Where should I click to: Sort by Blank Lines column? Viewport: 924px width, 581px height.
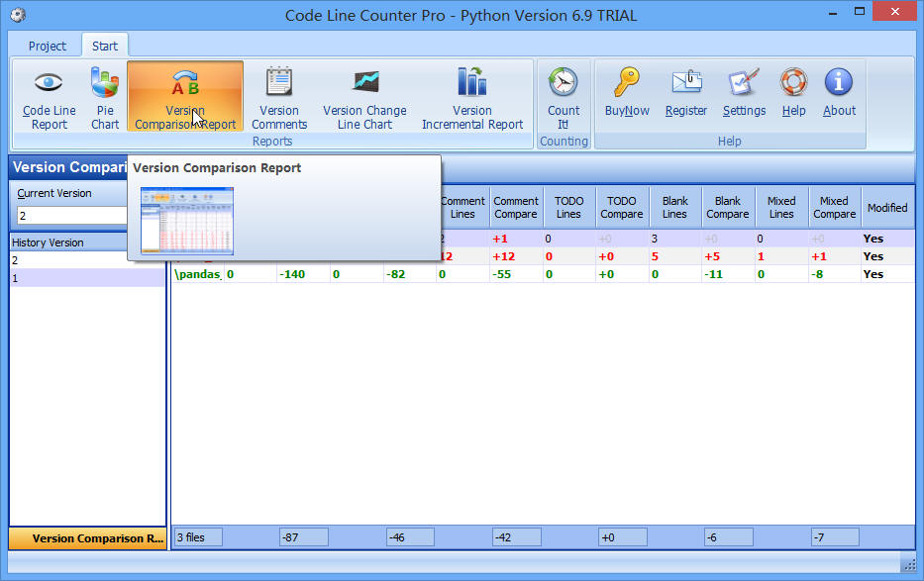tap(674, 207)
